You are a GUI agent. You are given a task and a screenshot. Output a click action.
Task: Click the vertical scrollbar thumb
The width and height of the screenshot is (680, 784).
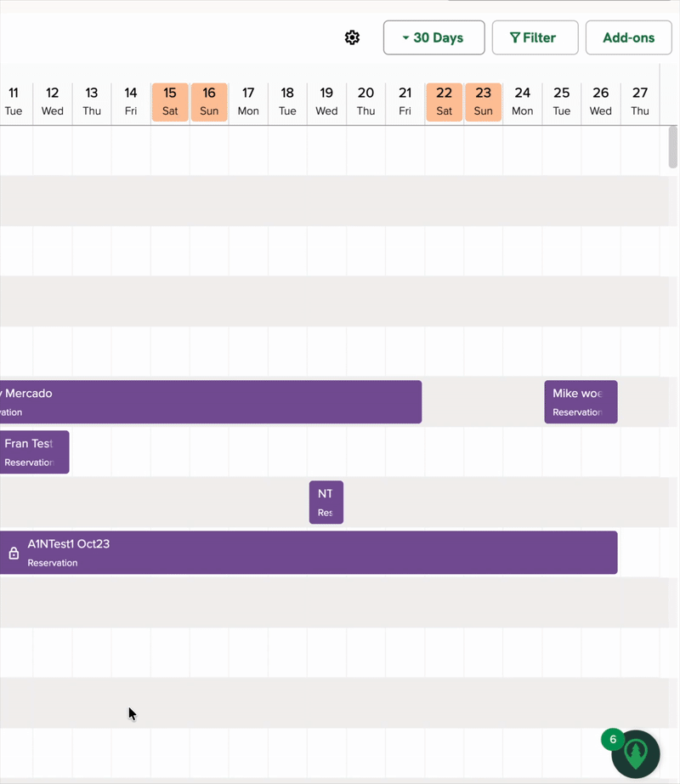[x=672, y=147]
